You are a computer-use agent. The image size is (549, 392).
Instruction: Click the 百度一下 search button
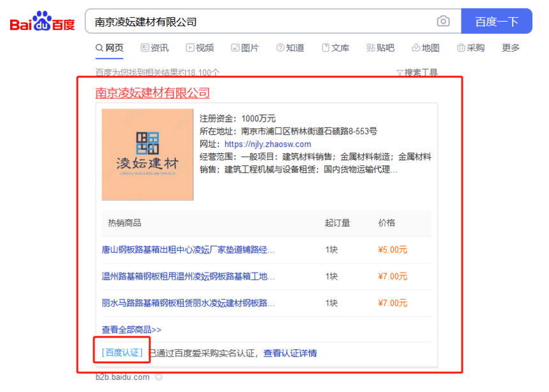pyautogui.click(x=497, y=21)
